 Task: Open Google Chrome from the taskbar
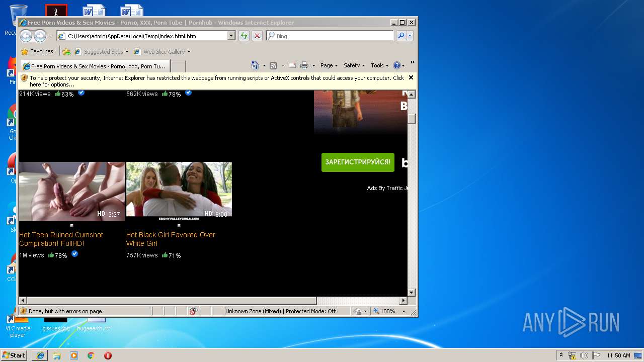(x=91, y=355)
